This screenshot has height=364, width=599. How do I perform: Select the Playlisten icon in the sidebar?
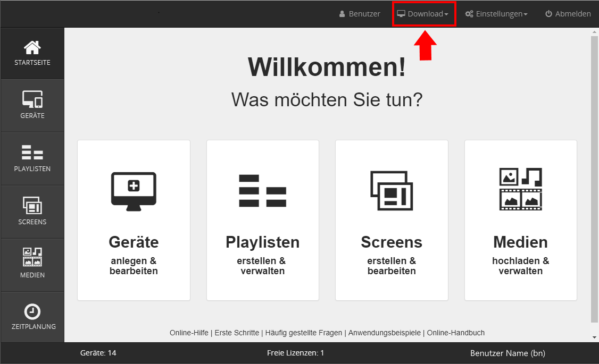pyautogui.click(x=32, y=153)
